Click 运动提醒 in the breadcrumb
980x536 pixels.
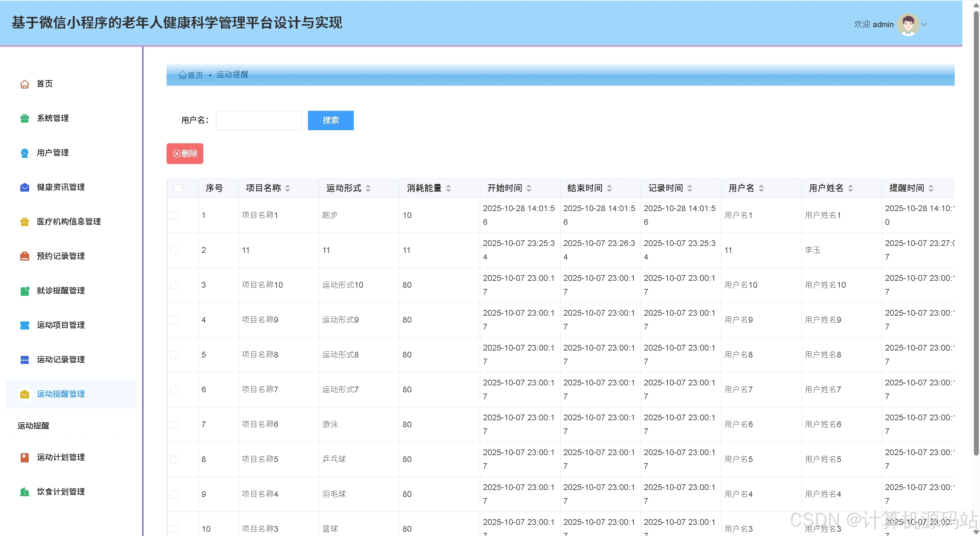pyautogui.click(x=232, y=75)
